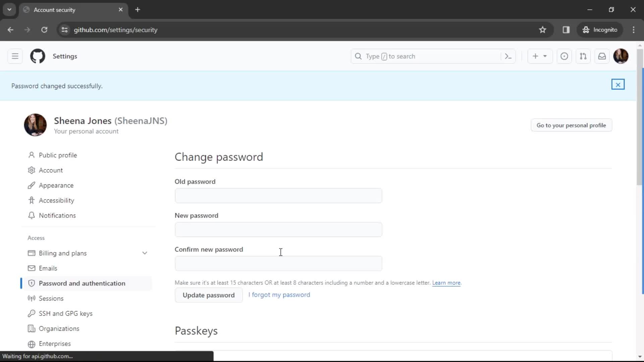Screen dimensions: 644x362
Task: Open Appearance settings
Action: (56, 185)
